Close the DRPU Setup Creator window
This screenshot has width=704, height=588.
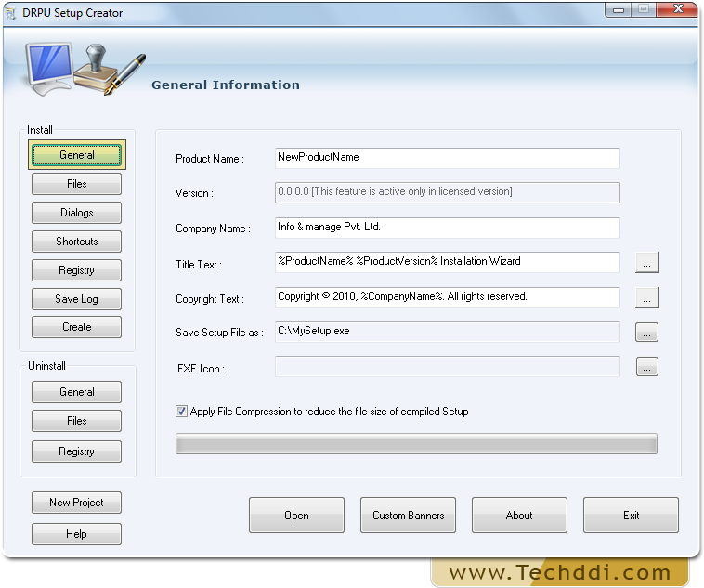click(x=678, y=9)
